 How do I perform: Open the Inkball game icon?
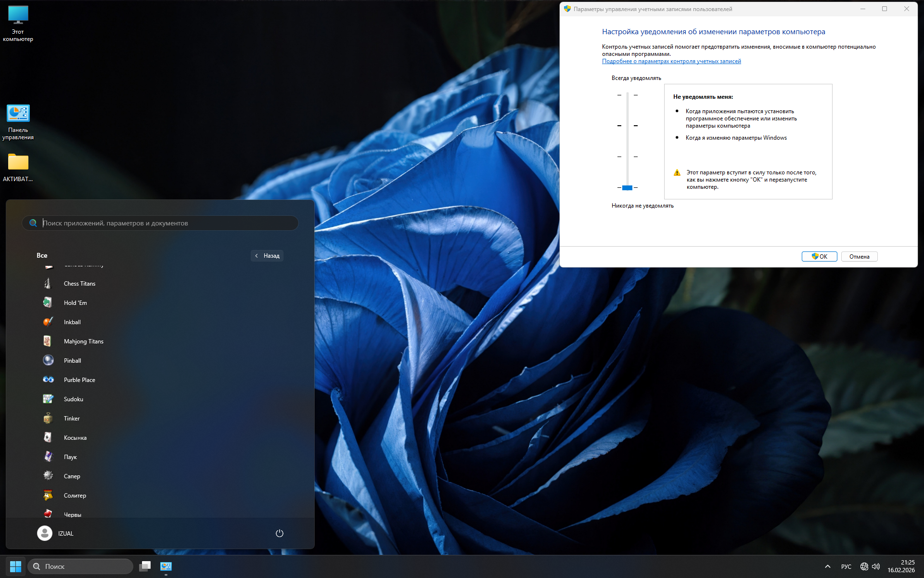pyautogui.click(x=48, y=322)
